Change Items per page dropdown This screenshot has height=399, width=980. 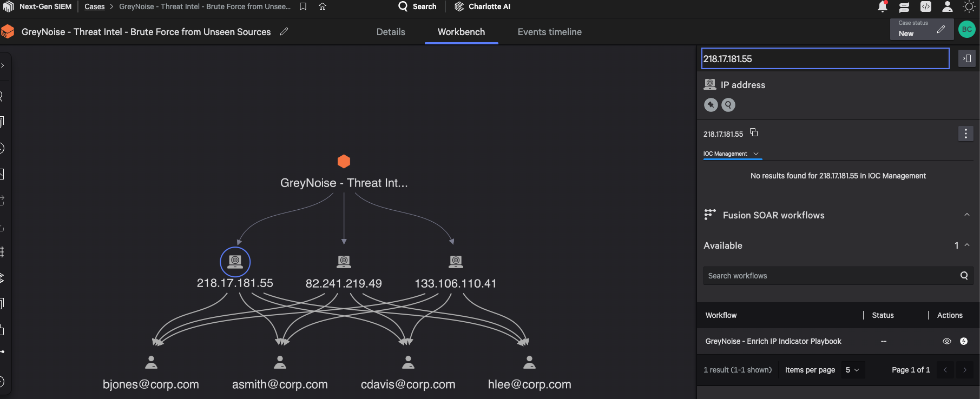coord(852,370)
